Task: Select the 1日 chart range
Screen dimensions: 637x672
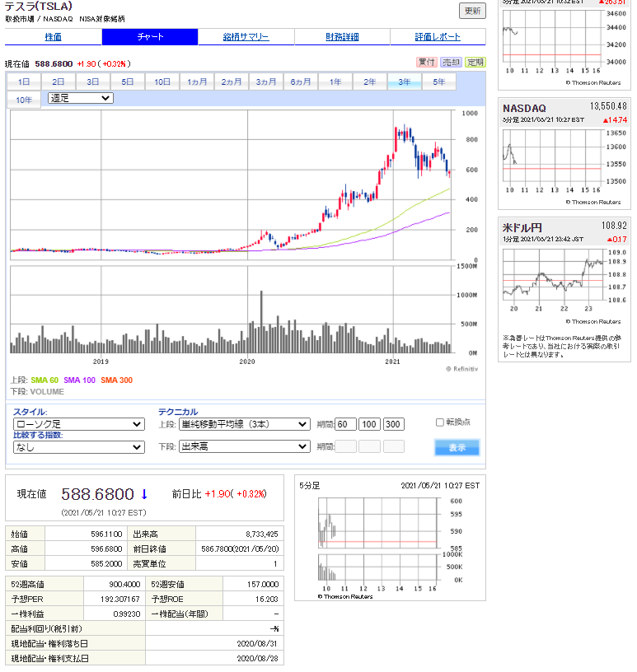Action: (x=24, y=82)
